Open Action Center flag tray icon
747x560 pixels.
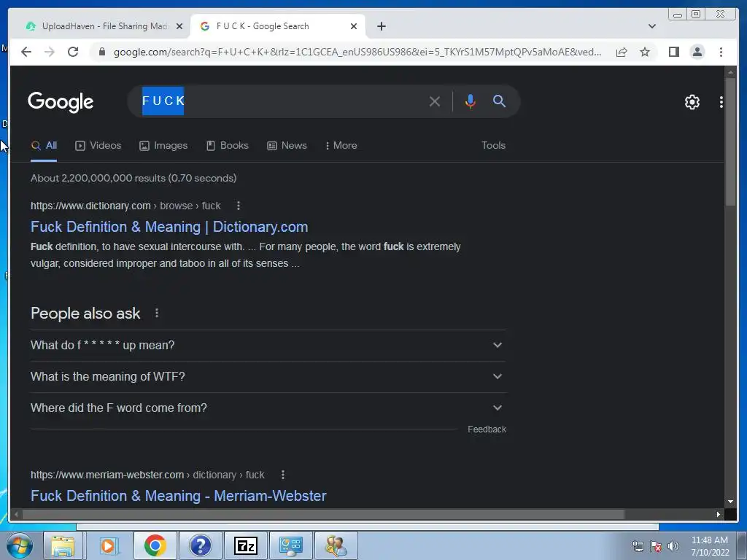click(656, 546)
